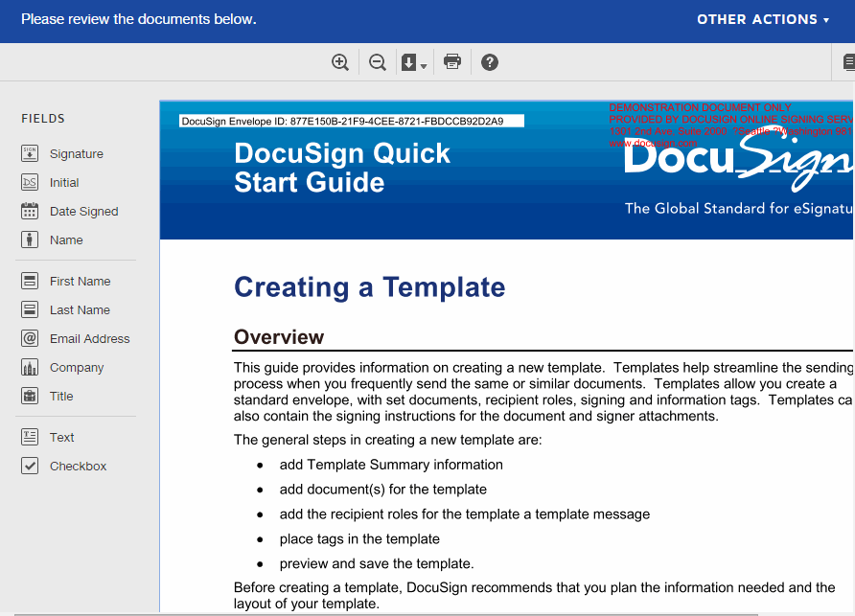Select the Signature field icon
855x616 pixels.
coord(30,153)
